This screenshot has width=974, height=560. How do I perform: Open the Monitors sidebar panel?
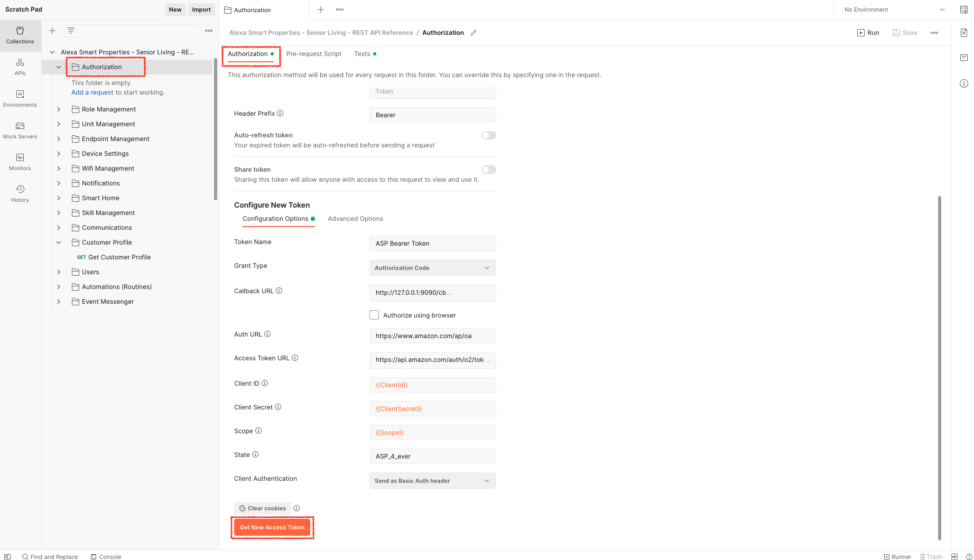tap(20, 162)
